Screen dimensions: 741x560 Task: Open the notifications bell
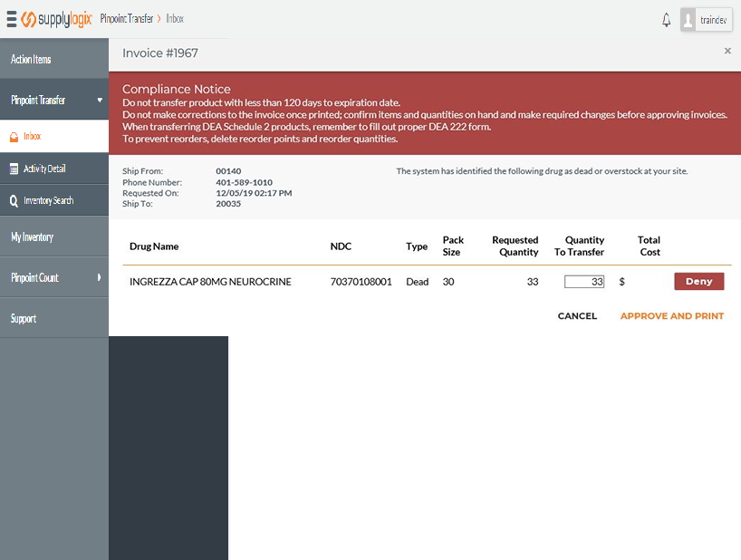click(x=667, y=19)
